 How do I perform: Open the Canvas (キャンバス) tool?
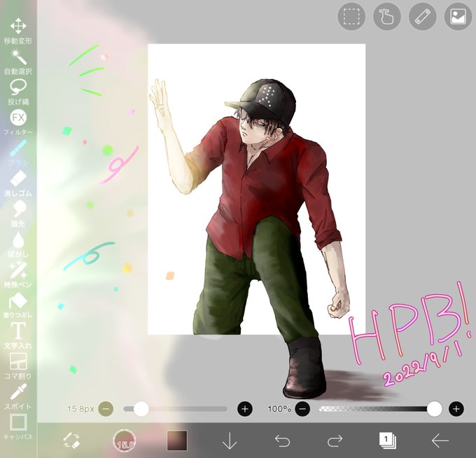point(18,426)
